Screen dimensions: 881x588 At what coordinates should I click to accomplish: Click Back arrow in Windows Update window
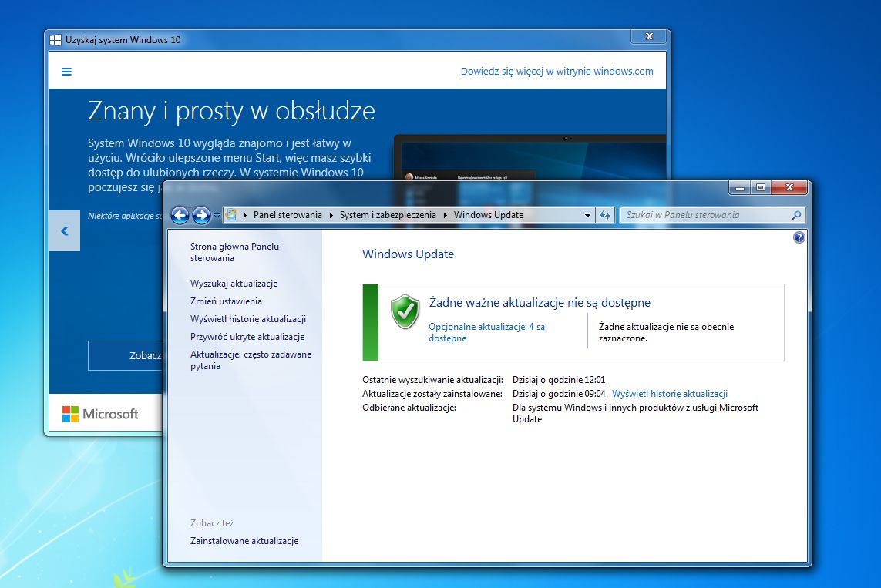click(180, 215)
